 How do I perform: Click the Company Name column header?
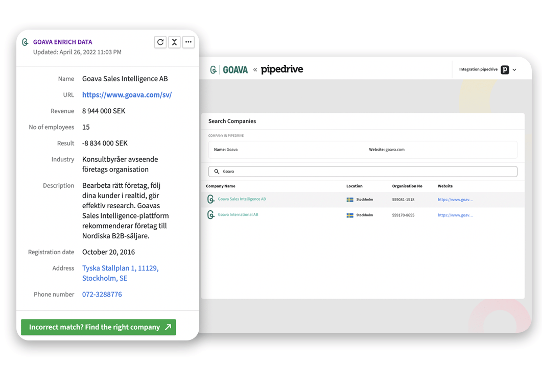(221, 186)
